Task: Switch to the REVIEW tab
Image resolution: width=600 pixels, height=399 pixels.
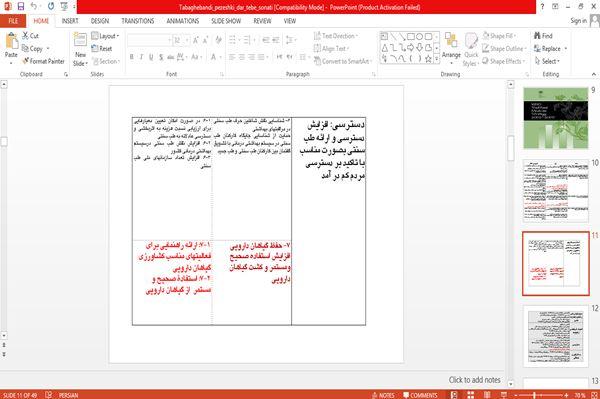Action: coord(262,21)
